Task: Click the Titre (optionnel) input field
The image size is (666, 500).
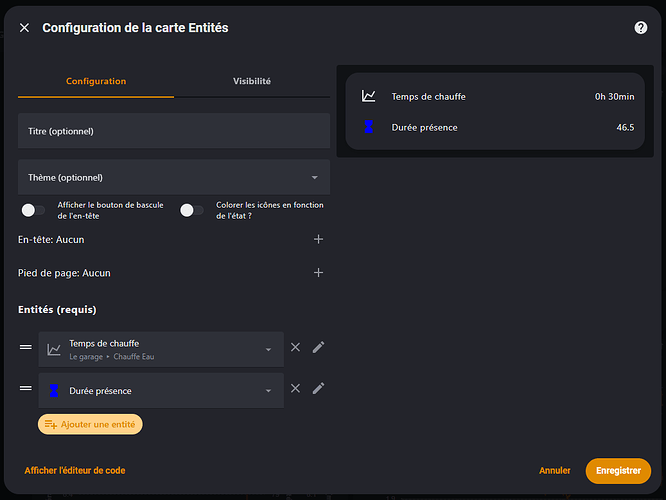Action: tap(174, 131)
